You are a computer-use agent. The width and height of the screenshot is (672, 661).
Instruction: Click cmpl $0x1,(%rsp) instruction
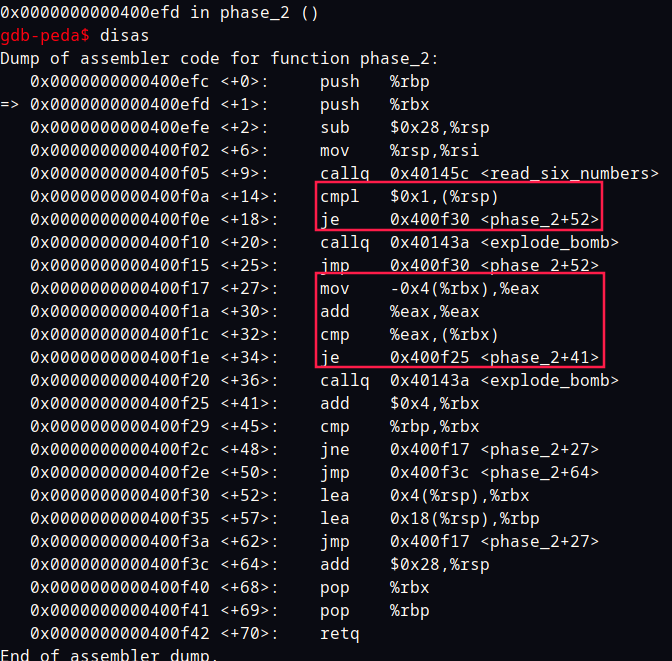(x=409, y=197)
